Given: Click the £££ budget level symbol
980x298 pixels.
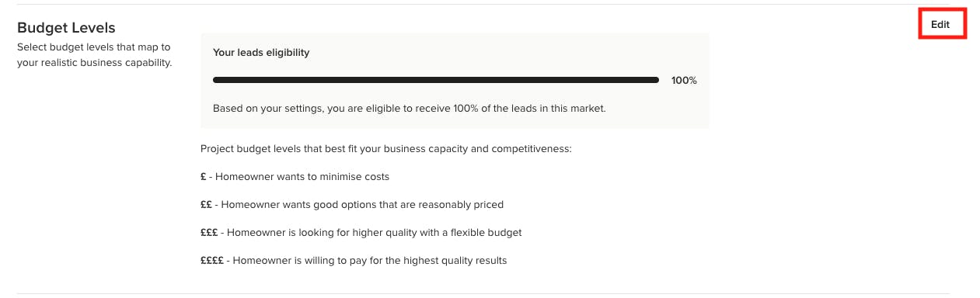Looking at the screenshot, I should coord(209,232).
